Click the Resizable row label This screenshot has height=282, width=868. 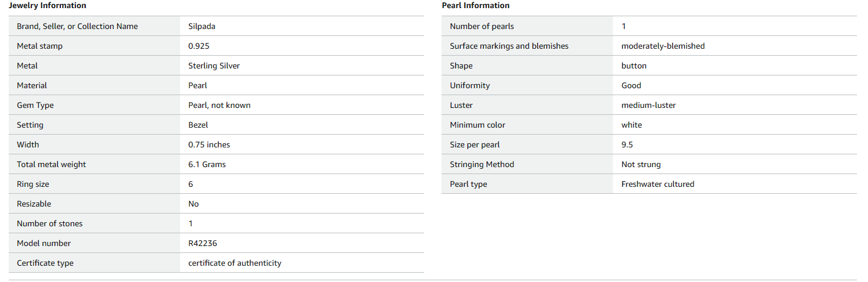[34, 204]
